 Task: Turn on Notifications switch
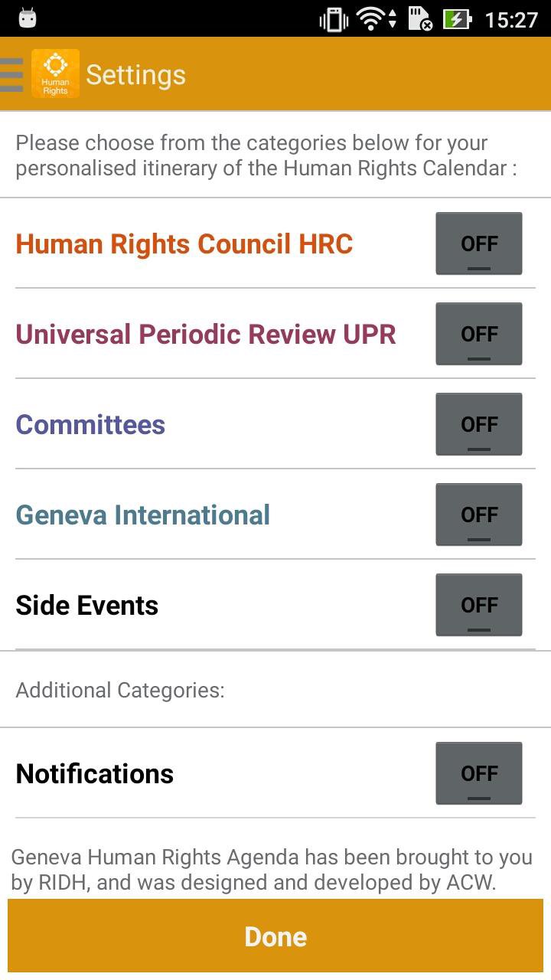479,773
